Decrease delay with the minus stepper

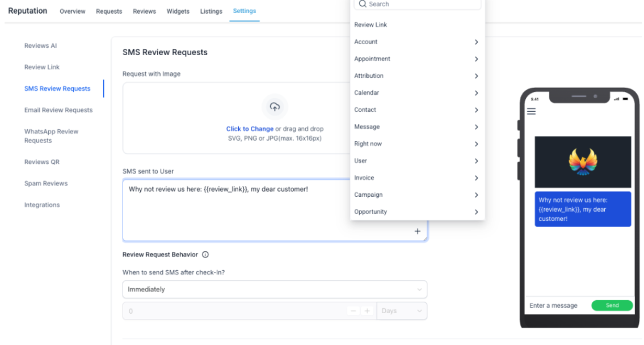pyautogui.click(x=353, y=311)
